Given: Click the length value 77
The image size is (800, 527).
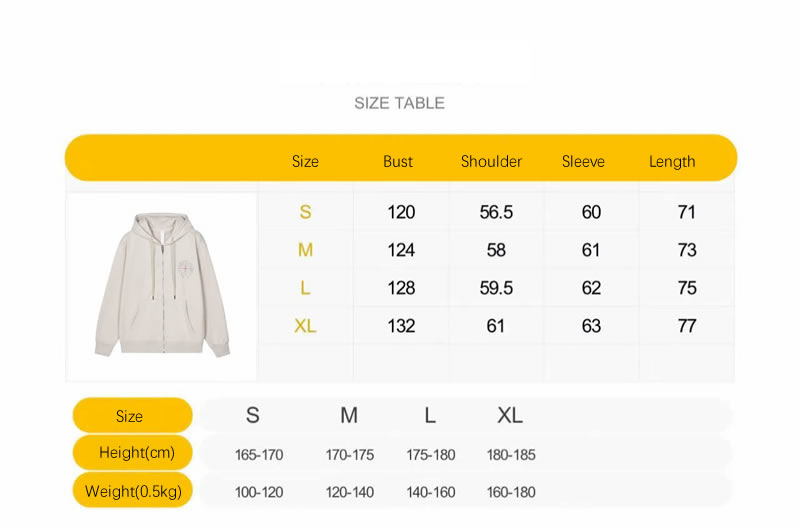Looking at the screenshot, I should (686, 326).
